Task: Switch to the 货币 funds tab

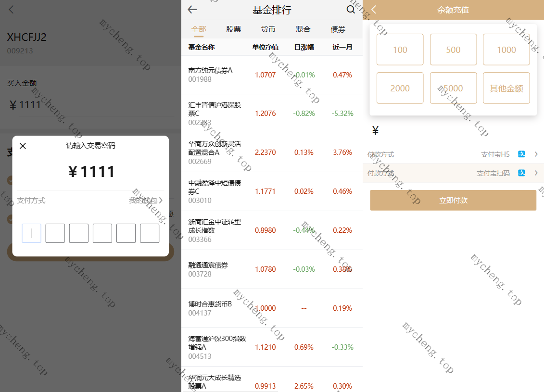Action: pyautogui.click(x=268, y=29)
